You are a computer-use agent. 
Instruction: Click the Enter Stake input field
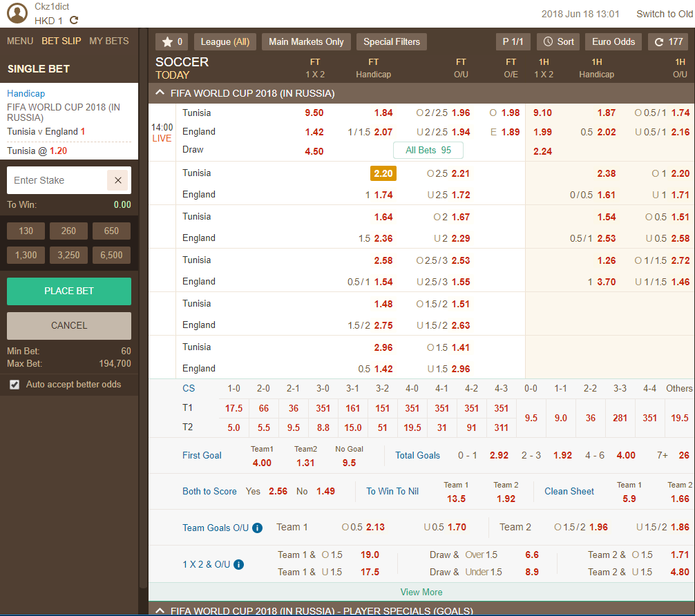pos(57,180)
